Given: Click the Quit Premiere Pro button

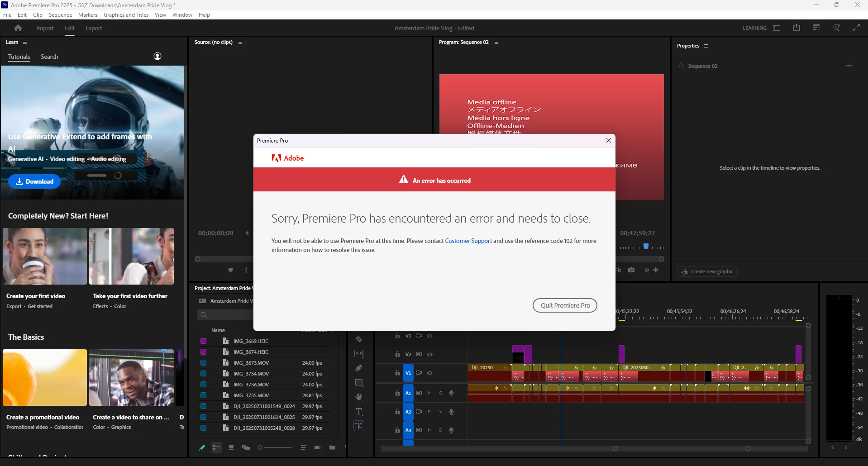Looking at the screenshot, I should tap(565, 305).
